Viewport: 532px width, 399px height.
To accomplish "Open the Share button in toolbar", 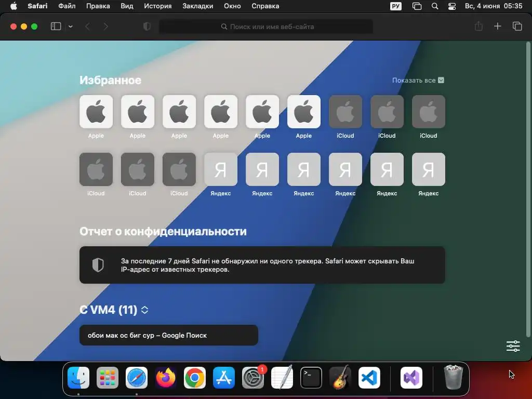I will tap(478, 26).
